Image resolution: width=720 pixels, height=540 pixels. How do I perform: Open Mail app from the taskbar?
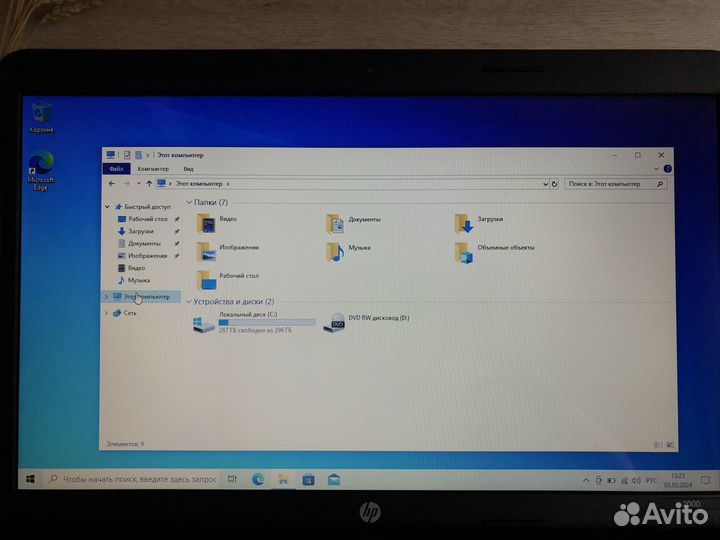[334, 480]
